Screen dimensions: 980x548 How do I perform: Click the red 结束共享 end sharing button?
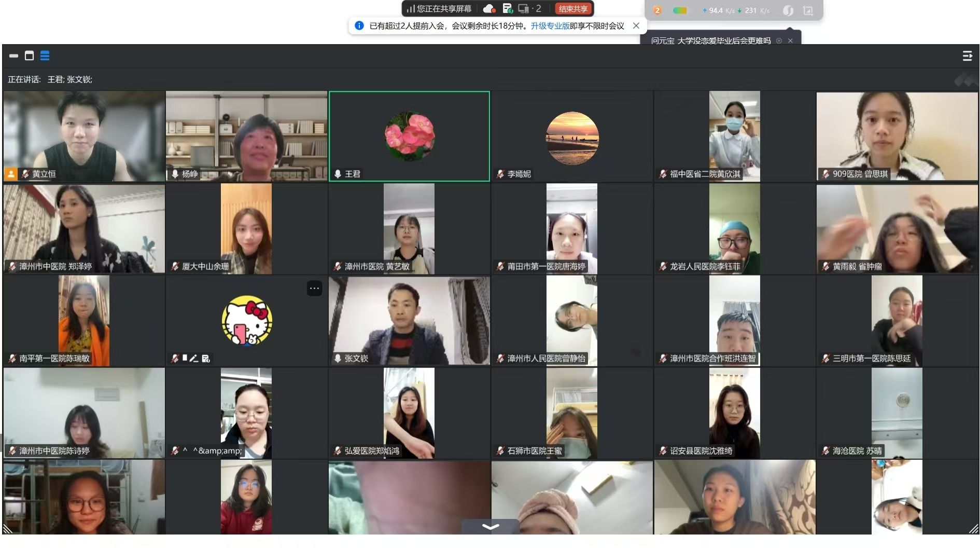tap(573, 9)
